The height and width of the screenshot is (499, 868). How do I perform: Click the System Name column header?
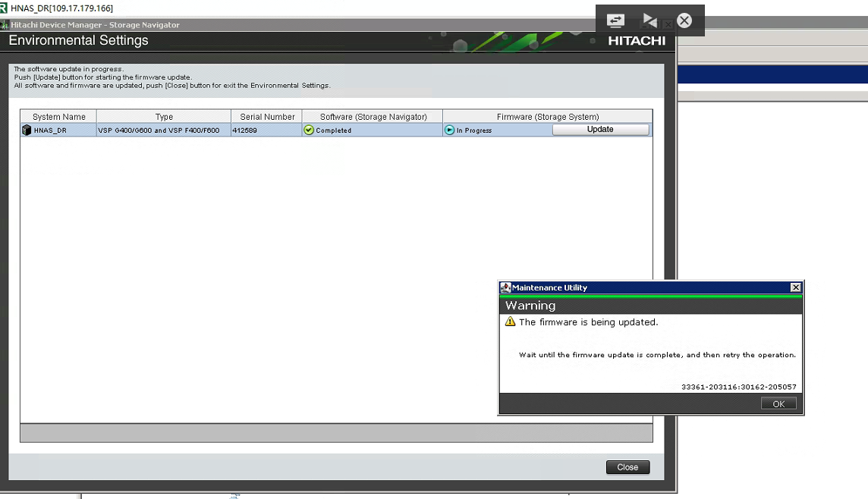pyautogui.click(x=58, y=117)
